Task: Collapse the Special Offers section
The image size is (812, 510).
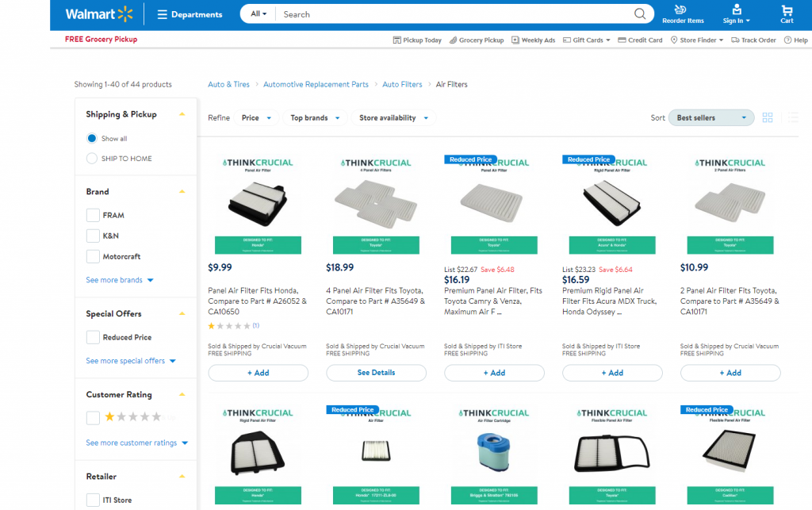Action: pyautogui.click(x=182, y=314)
